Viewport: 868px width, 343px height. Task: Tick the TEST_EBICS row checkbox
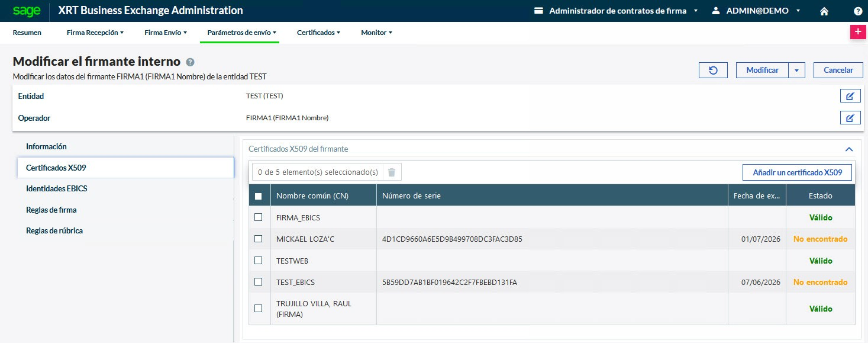coord(258,282)
